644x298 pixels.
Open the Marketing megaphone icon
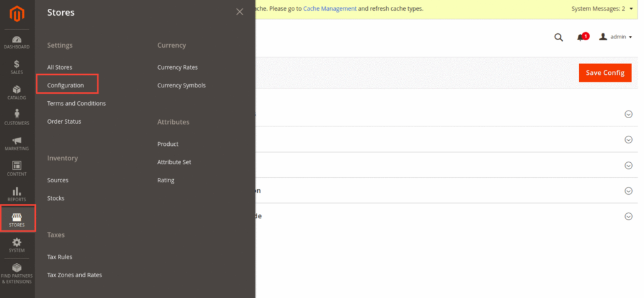click(17, 143)
